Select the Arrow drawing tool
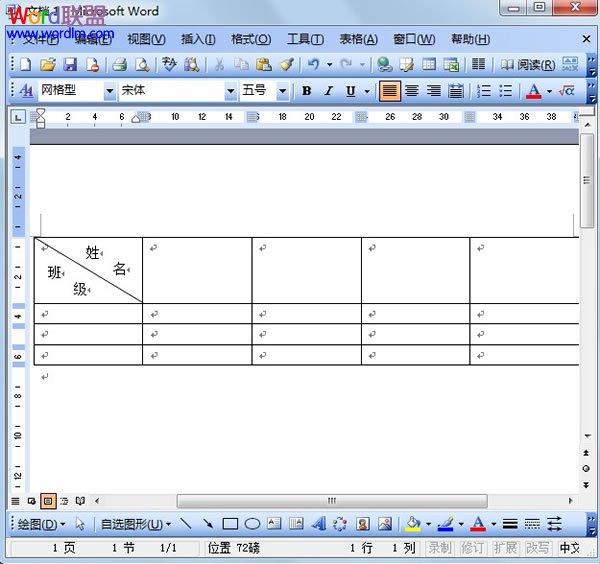Image resolution: width=600 pixels, height=564 pixels. pos(208,523)
